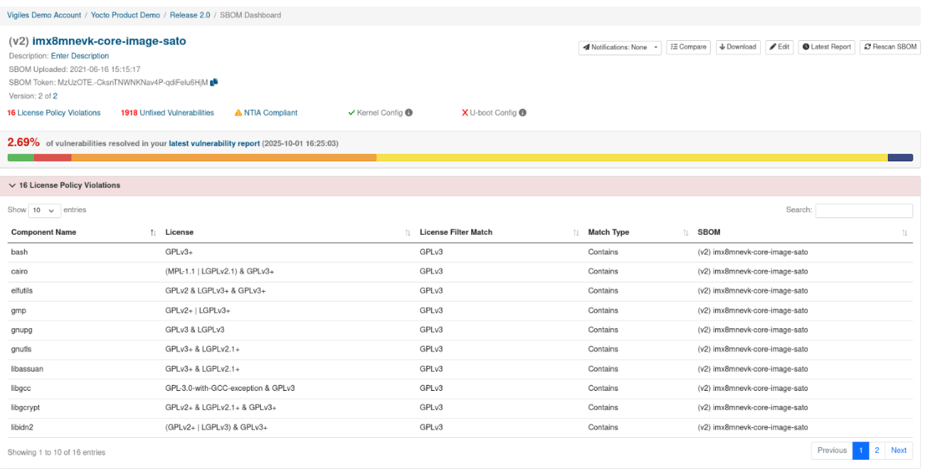Click the Kernel Config info icon
The height and width of the screenshot is (472, 936).
click(408, 113)
